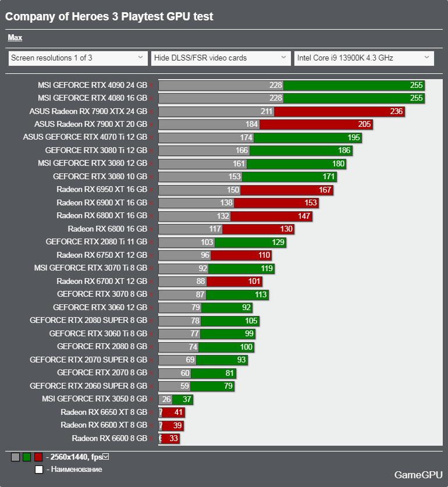Screen dimensions: 448x487
Task: Click red X beside Radeon RX 6600 8 GB
Action: 151,439
